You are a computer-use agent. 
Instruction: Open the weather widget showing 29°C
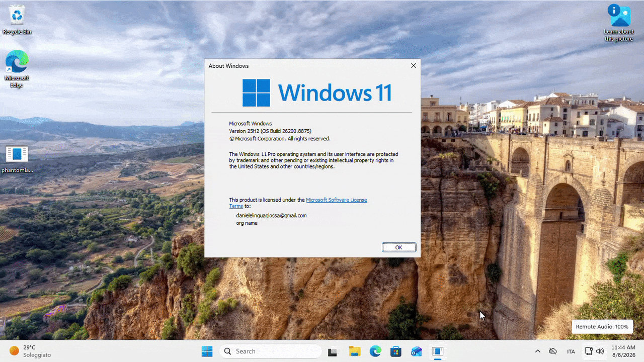[x=30, y=351]
